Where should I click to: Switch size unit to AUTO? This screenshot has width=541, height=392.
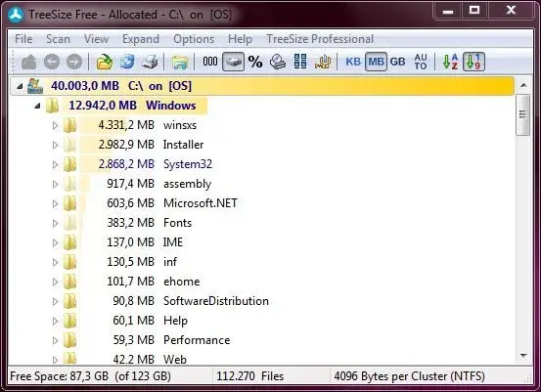click(421, 62)
